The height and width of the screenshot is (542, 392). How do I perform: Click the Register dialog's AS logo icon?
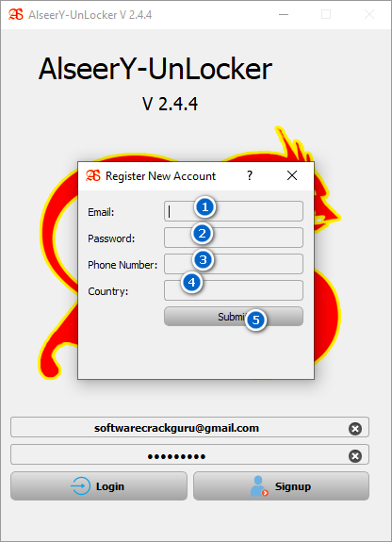pyautogui.click(x=93, y=175)
